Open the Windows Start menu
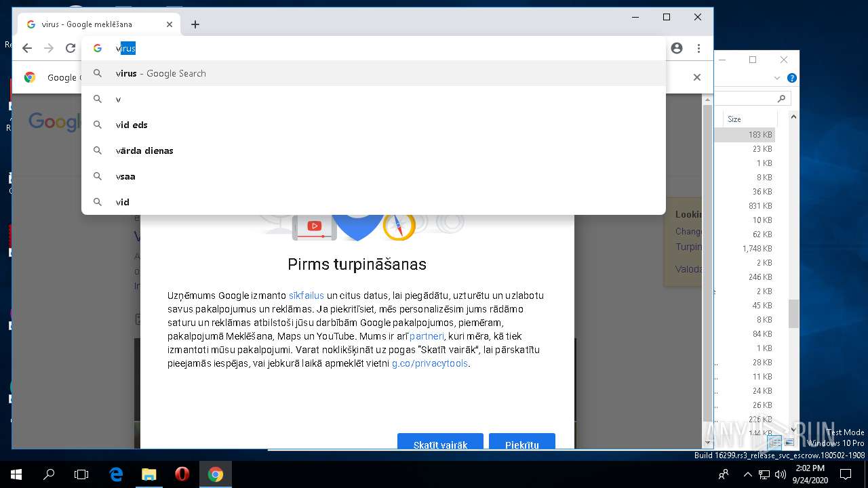The width and height of the screenshot is (868, 488). (x=16, y=474)
